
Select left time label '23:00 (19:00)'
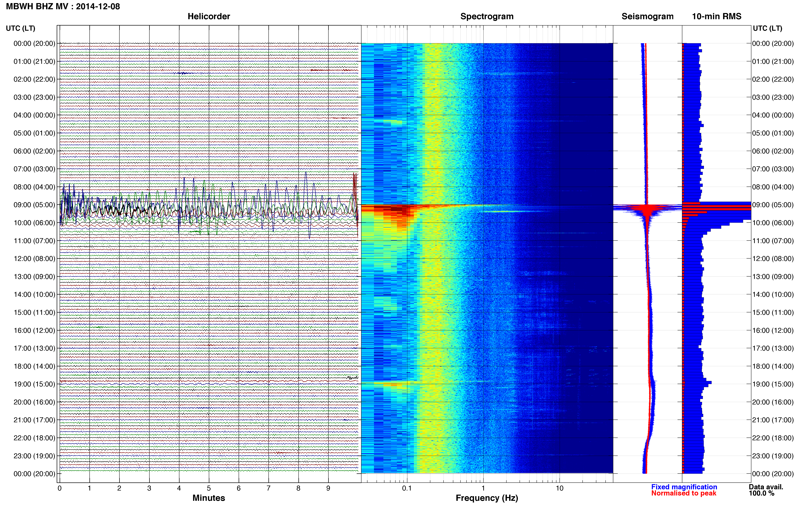34,456
